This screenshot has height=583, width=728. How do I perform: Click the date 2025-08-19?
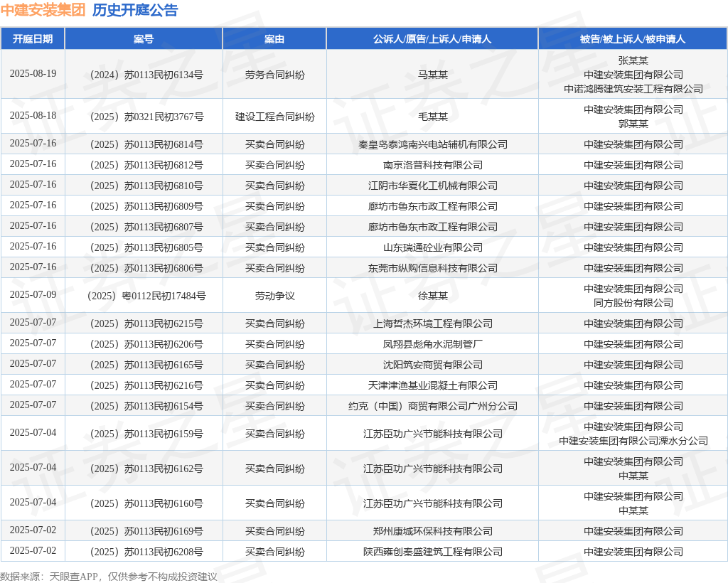coord(33,73)
